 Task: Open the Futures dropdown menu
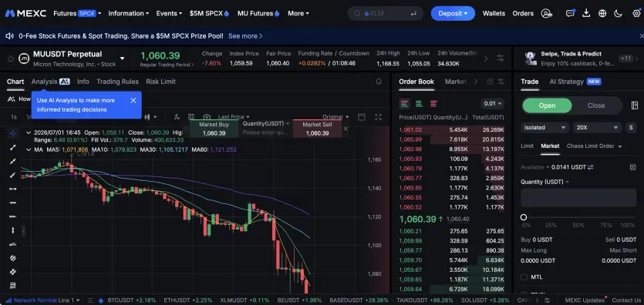click(77, 14)
